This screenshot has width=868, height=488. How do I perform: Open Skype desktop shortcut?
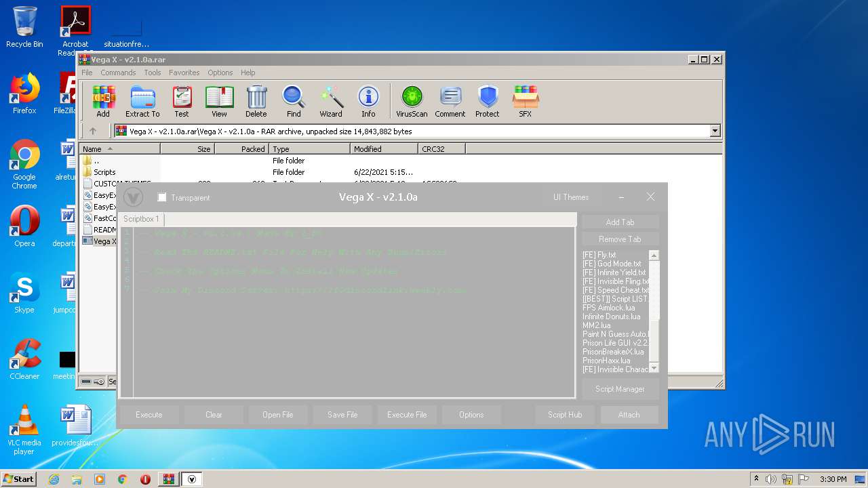coord(24,293)
